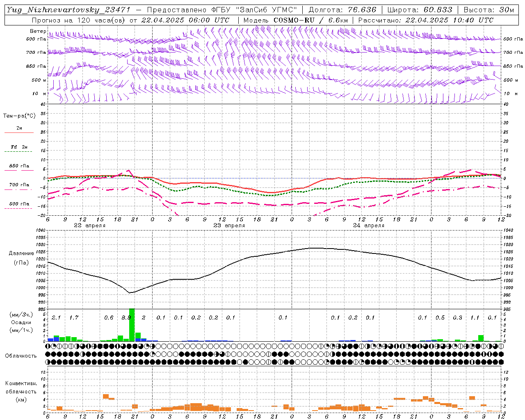Click the 1.1 precipitation total
Image resolution: width=525 pixels, height=420 pixels.
click(x=475, y=317)
